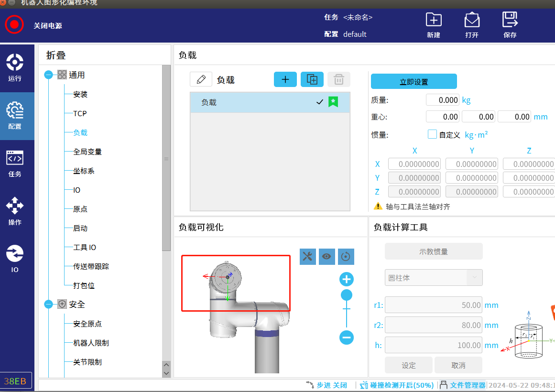Viewport: 555px width, 392px height.
Task: Toggle the eye visibility icon
Action: [327, 257]
